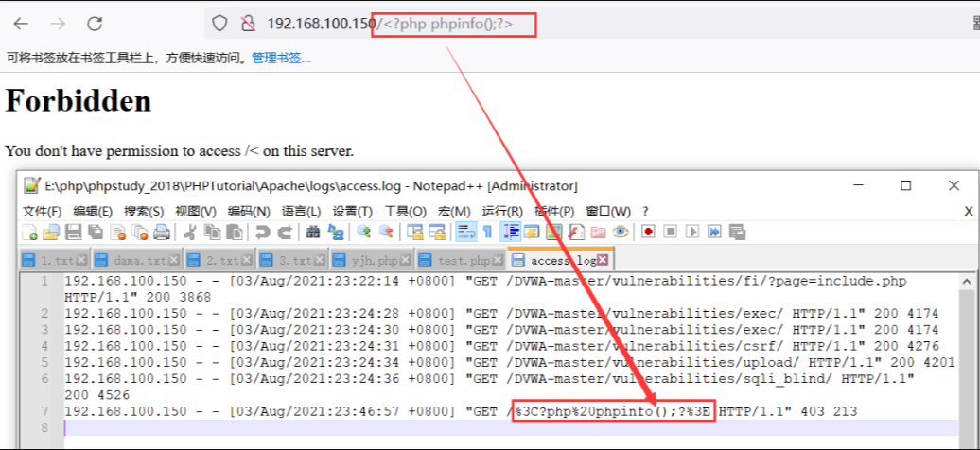Toggle the Indent guide toolbar button
Screen dimensions: 980x450
(x=510, y=232)
